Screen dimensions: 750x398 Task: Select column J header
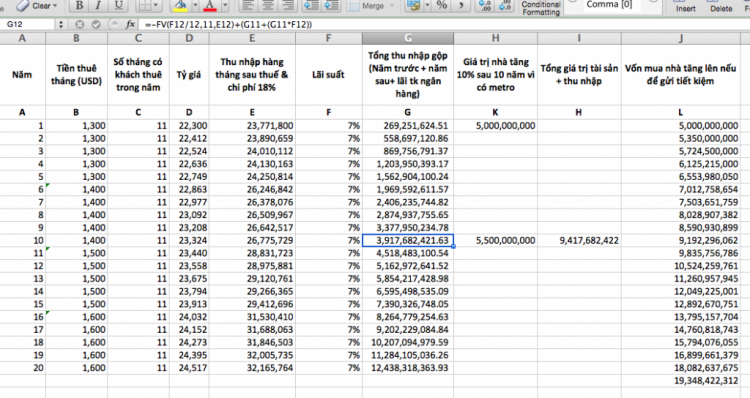(681, 38)
